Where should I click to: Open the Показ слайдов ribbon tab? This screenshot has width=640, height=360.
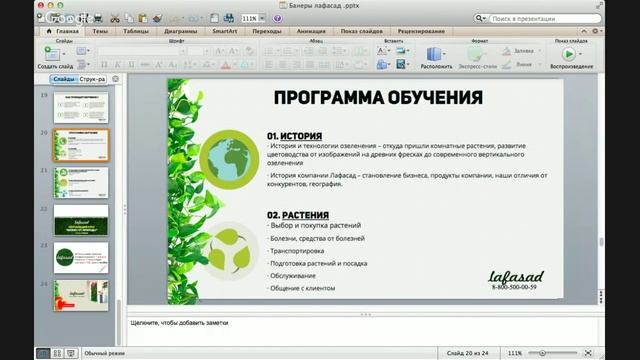362,31
